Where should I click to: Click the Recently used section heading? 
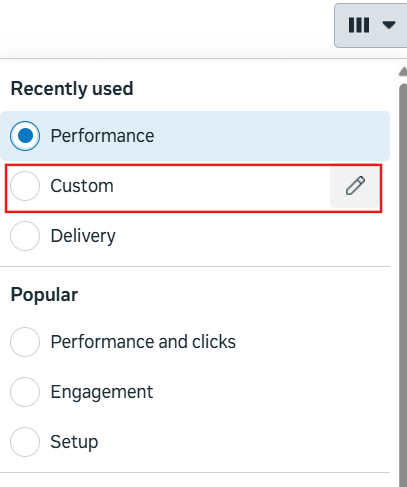click(x=72, y=89)
